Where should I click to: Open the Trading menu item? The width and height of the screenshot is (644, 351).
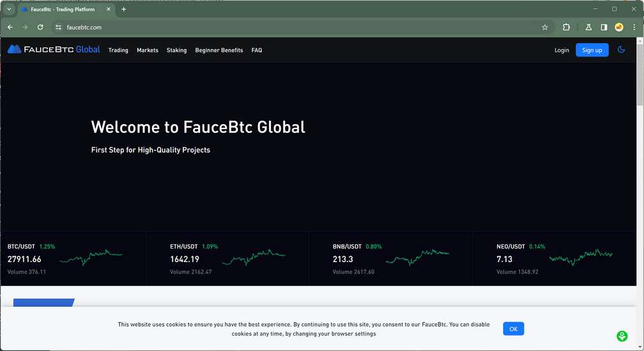(x=118, y=51)
